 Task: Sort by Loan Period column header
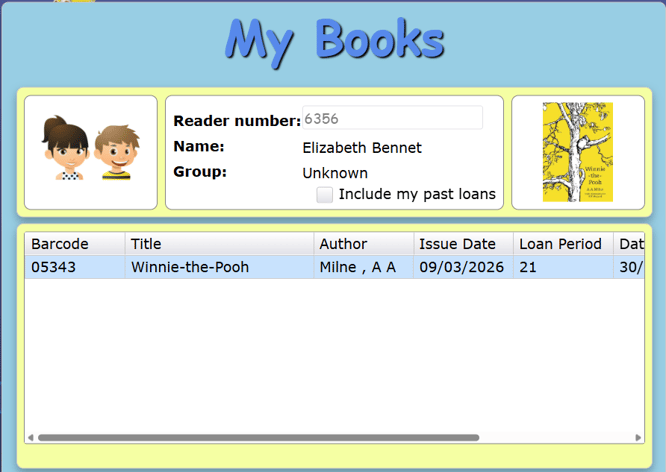[x=563, y=244]
